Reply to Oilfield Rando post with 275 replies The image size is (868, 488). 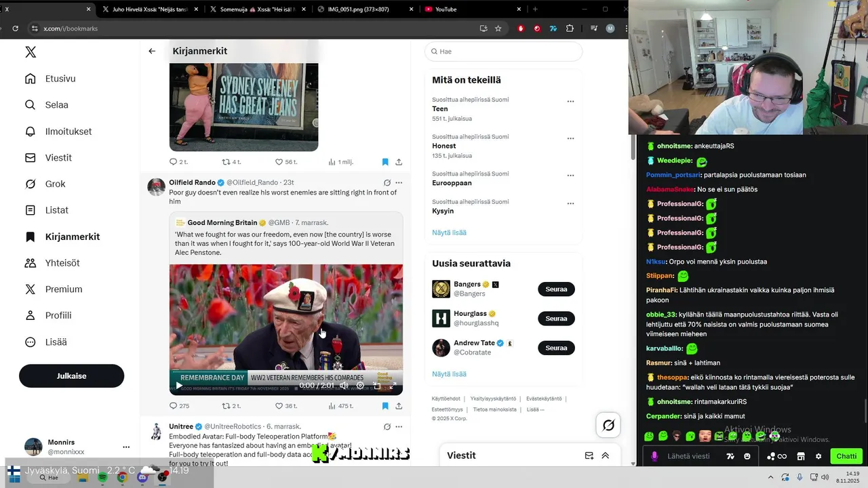tap(180, 406)
